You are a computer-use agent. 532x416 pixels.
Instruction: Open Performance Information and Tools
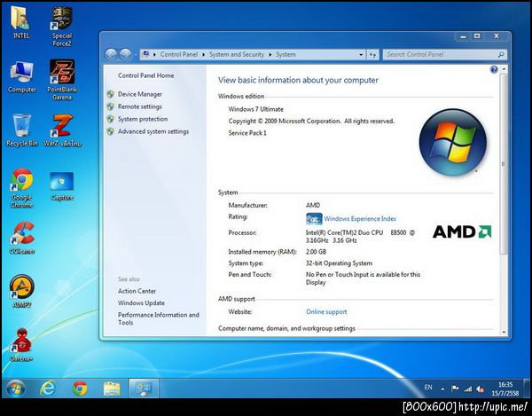coord(159,318)
